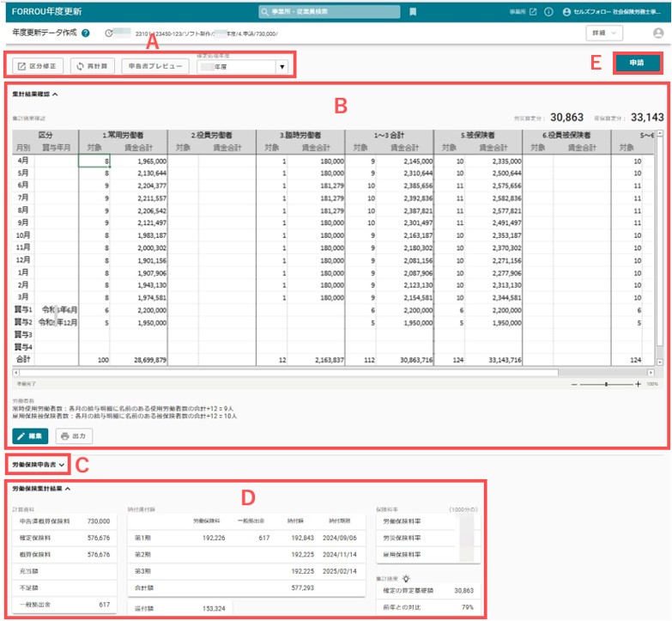This screenshot has height=621, width=672.
Task: Click the 区分修正 button
Action: pos(38,66)
